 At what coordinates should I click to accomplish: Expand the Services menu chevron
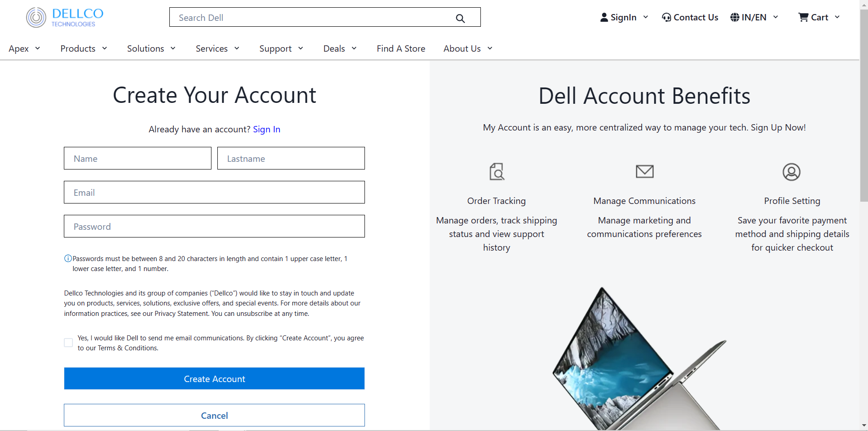click(x=237, y=48)
